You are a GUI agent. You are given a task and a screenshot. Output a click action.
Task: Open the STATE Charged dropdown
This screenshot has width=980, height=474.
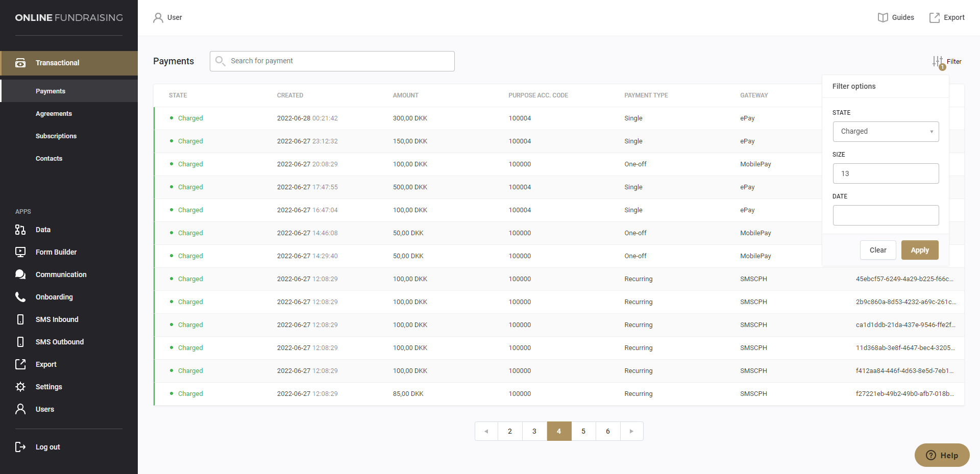[x=886, y=132]
